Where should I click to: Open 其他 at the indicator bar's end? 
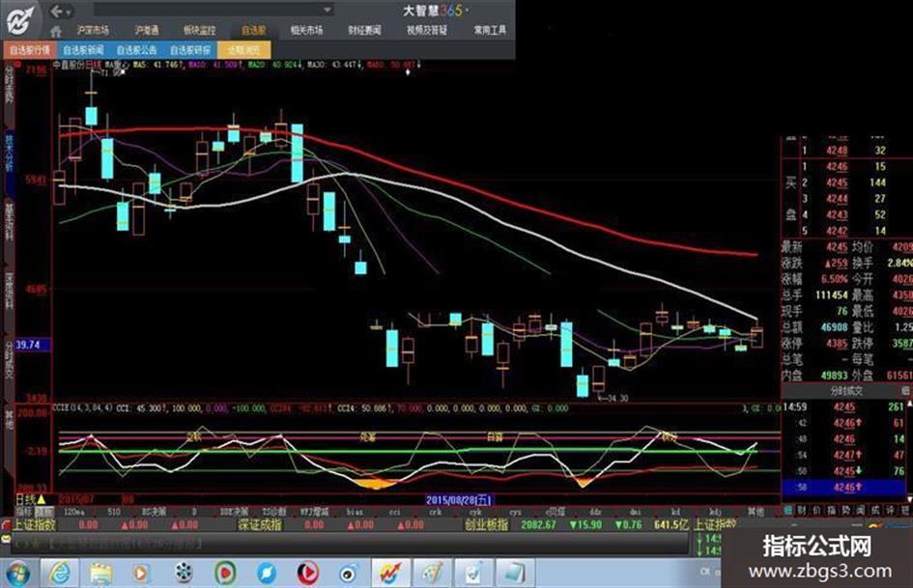pos(756,512)
